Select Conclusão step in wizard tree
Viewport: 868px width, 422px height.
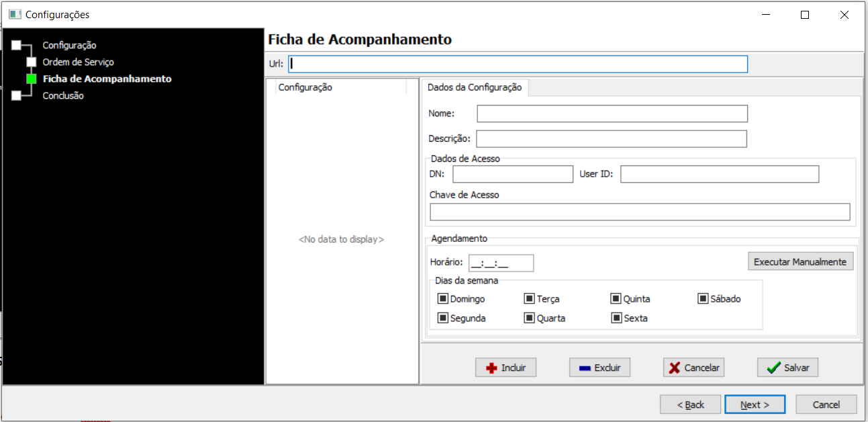click(63, 95)
